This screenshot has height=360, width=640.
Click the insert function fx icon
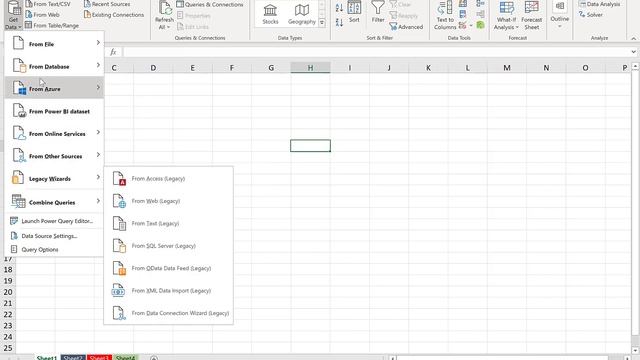[113, 52]
